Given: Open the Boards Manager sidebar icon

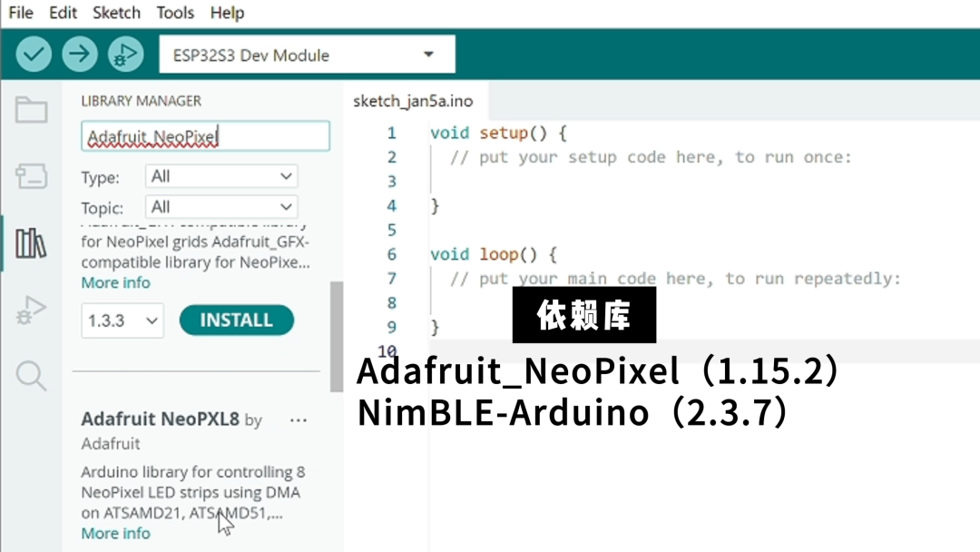Looking at the screenshot, I should 31,176.
